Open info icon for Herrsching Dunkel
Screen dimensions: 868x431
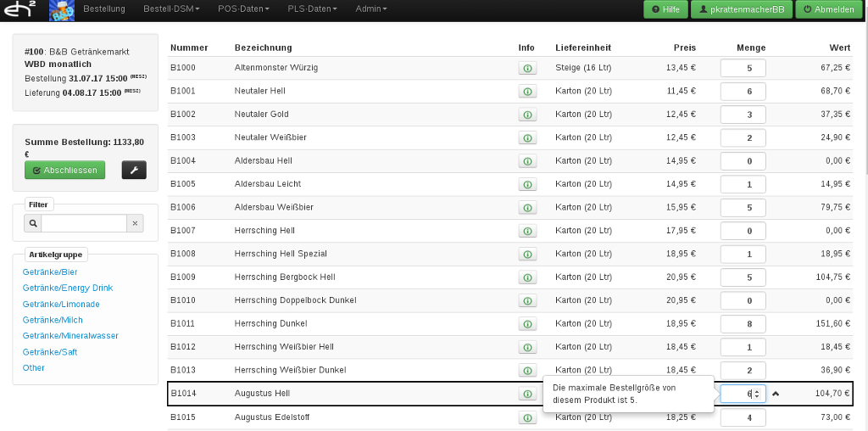(527, 324)
